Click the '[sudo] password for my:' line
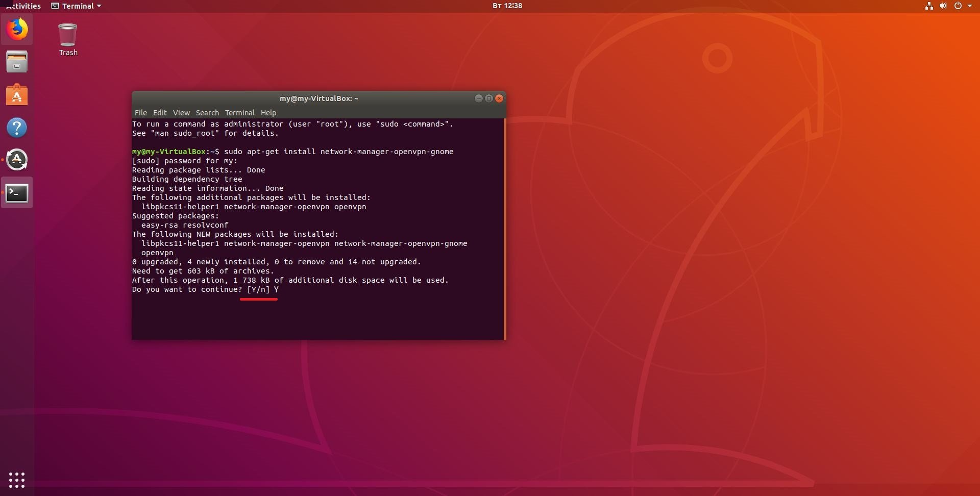 click(x=185, y=161)
